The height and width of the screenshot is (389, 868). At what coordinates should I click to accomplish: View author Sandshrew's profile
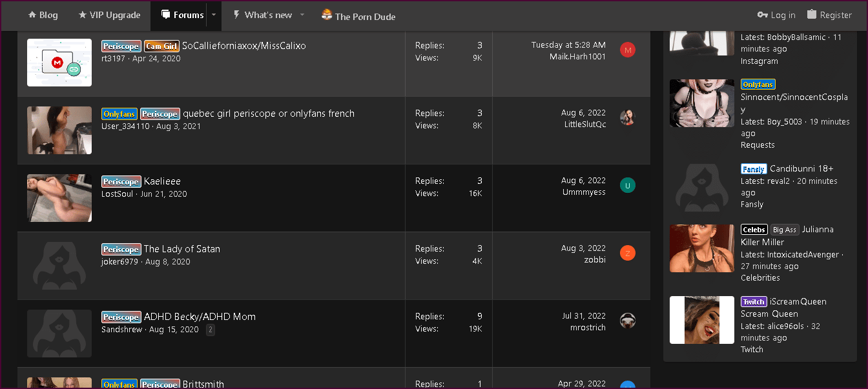pyautogui.click(x=122, y=330)
